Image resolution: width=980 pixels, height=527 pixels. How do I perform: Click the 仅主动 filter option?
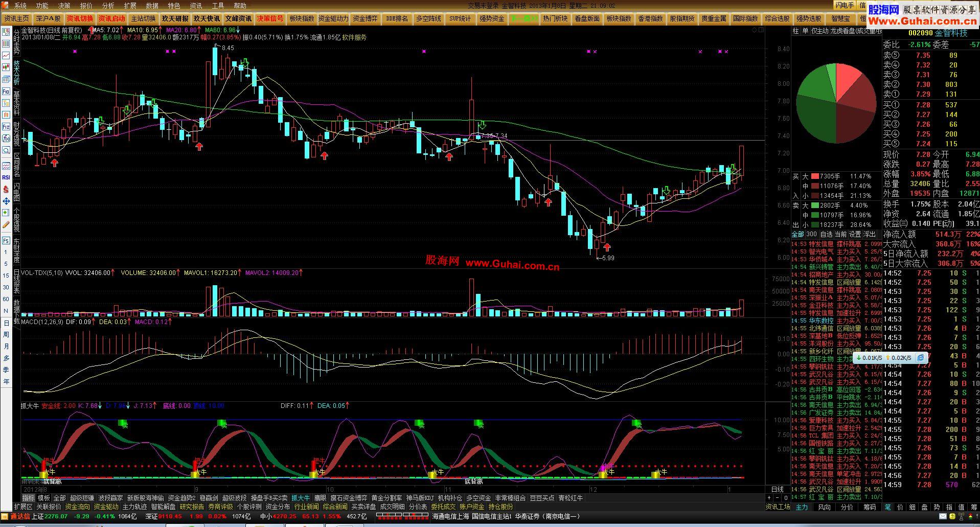[819, 31]
